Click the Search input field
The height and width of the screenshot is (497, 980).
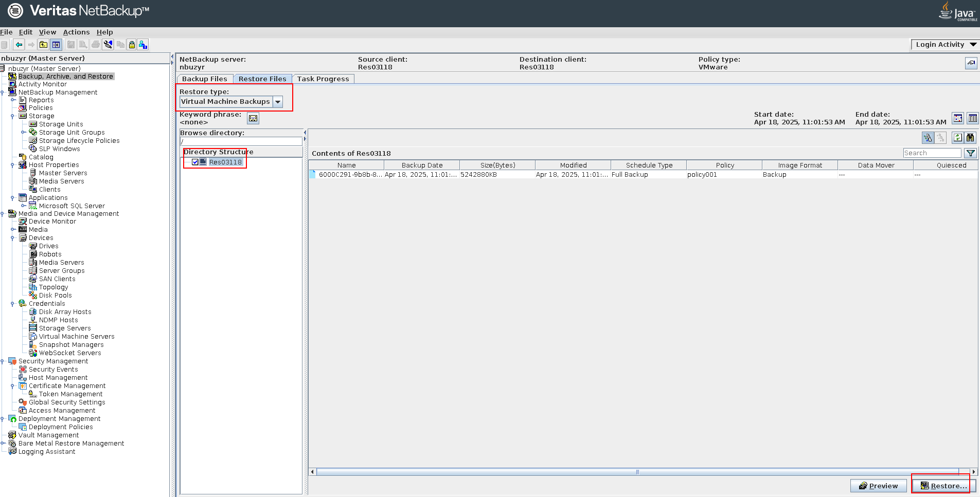point(932,153)
